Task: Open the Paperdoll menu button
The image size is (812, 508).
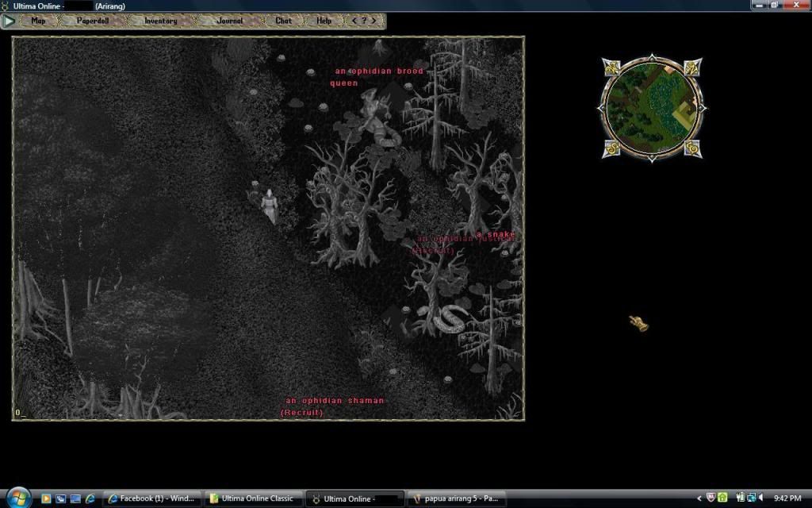Action: click(x=93, y=21)
